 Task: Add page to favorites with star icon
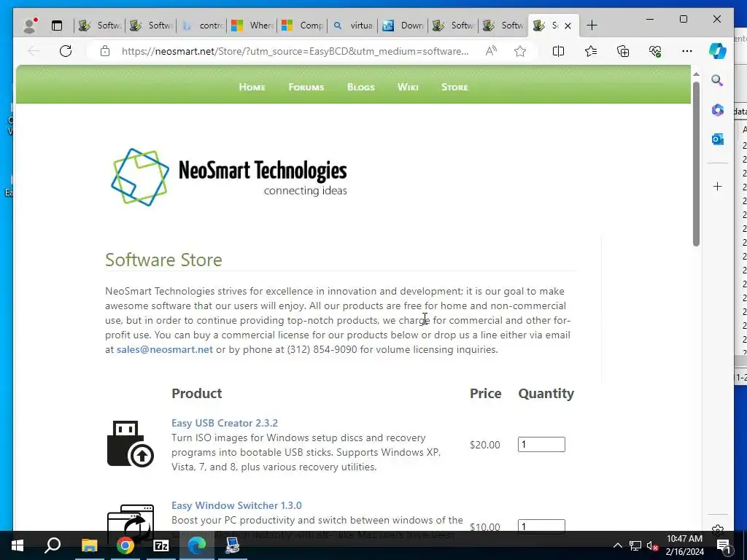[x=520, y=51]
